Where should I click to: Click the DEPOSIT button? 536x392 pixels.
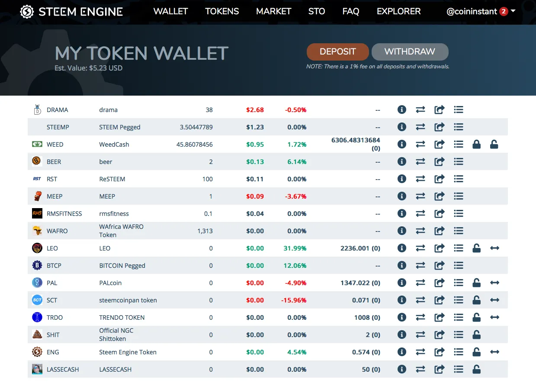coord(338,52)
